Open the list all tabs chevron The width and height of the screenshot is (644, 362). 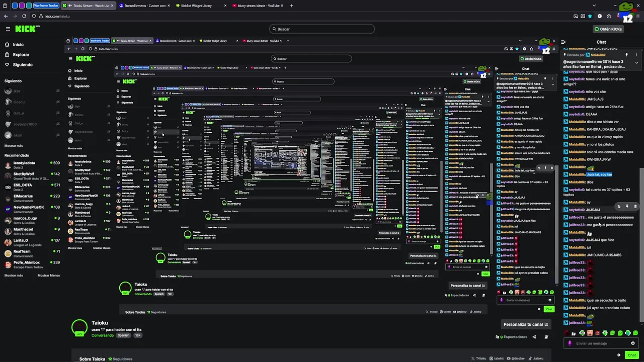coord(594,6)
